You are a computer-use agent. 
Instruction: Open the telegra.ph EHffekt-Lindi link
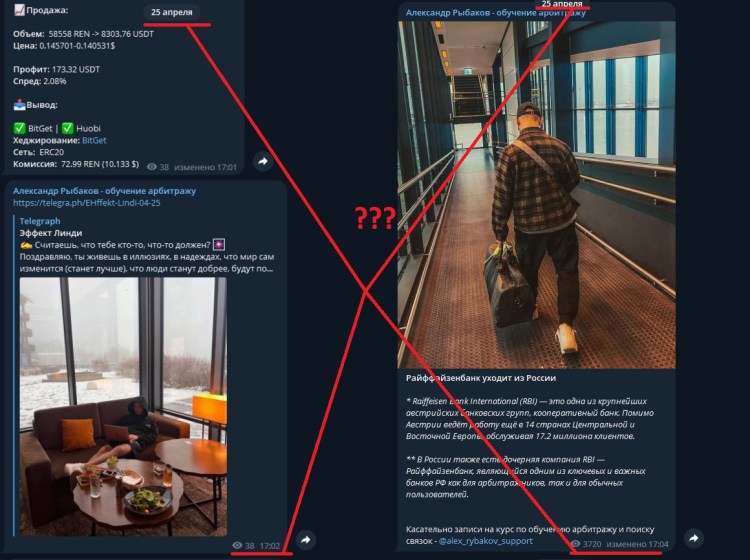tap(87, 203)
